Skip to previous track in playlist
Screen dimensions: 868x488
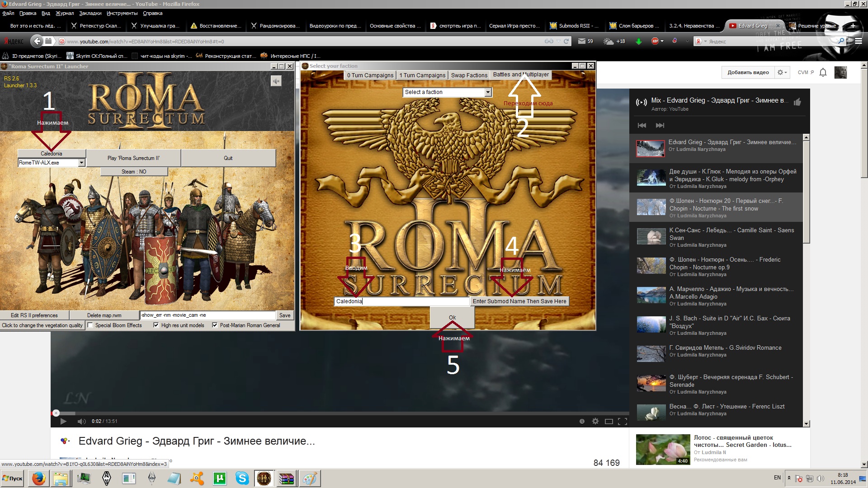coord(642,126)
